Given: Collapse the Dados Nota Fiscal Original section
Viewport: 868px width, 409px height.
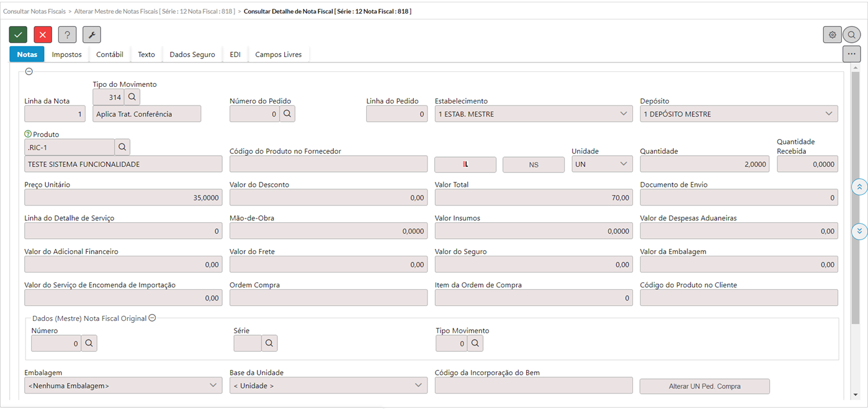Looking at the screenshot, I should [152, 318].
